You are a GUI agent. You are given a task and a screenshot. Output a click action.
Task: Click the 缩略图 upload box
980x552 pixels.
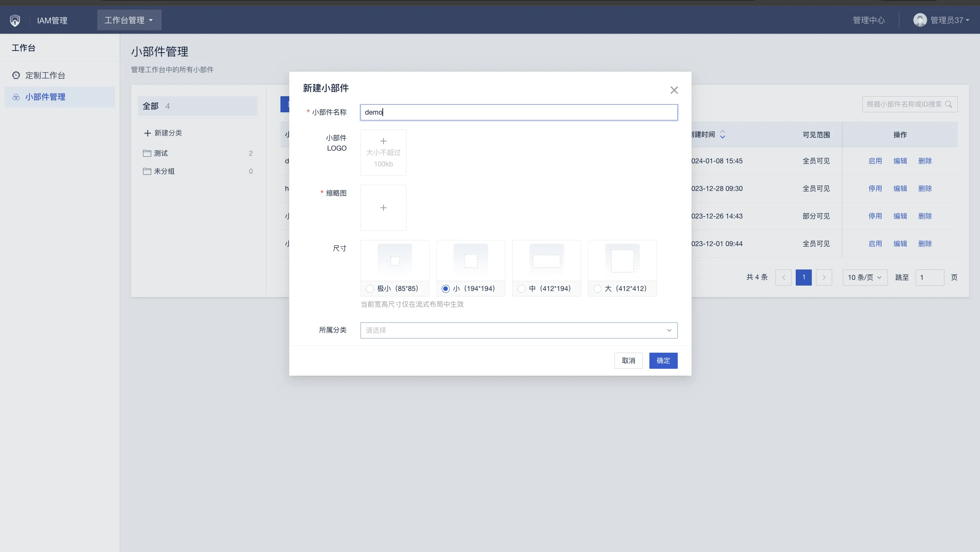click(383, 208)
